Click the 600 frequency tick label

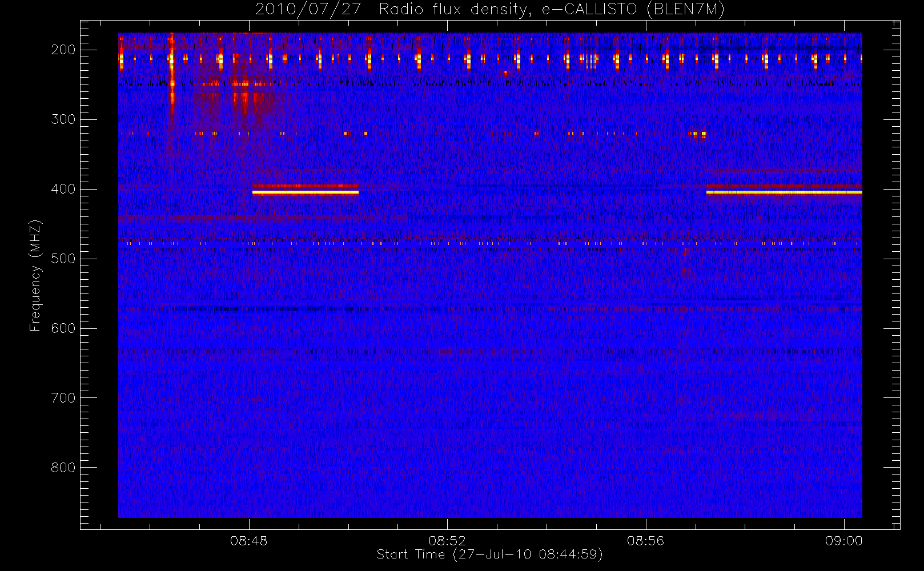63,328
